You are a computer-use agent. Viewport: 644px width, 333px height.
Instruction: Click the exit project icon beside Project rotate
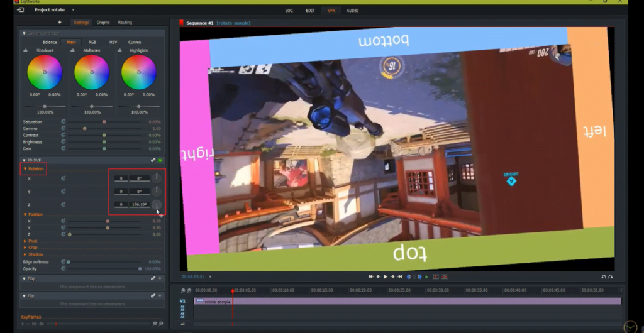coord(21,10)
